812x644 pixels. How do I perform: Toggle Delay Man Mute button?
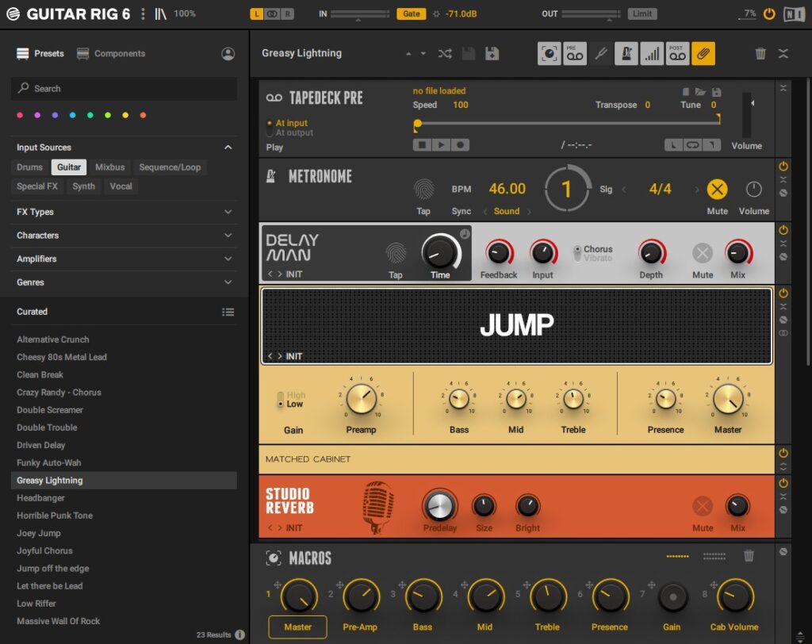pyautogui.click(x=703, y=253)
